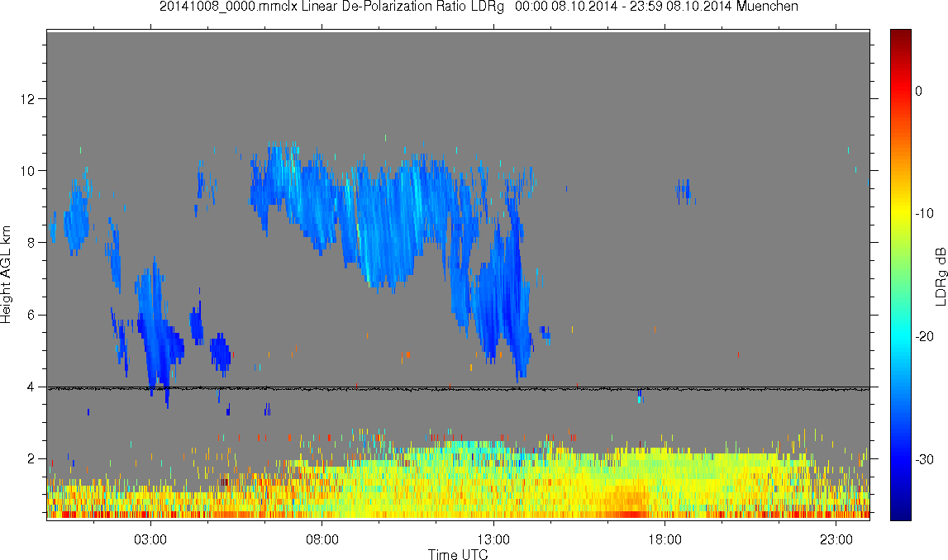Viewport: 948px width, 560px height.
Task: Click the colorbar label '-30'
Action: [924, 460]
